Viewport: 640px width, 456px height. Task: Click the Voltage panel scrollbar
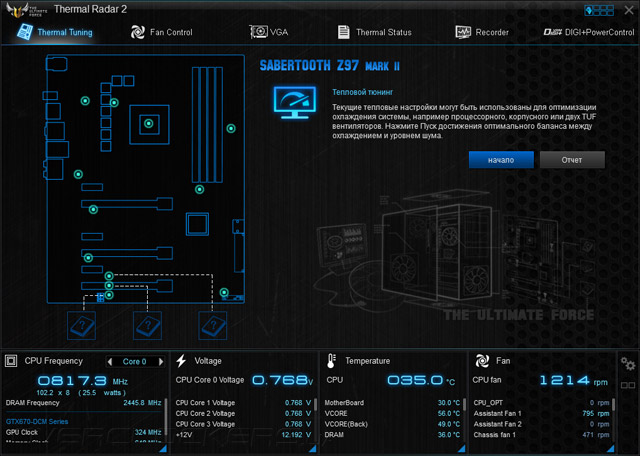(315, 405)
